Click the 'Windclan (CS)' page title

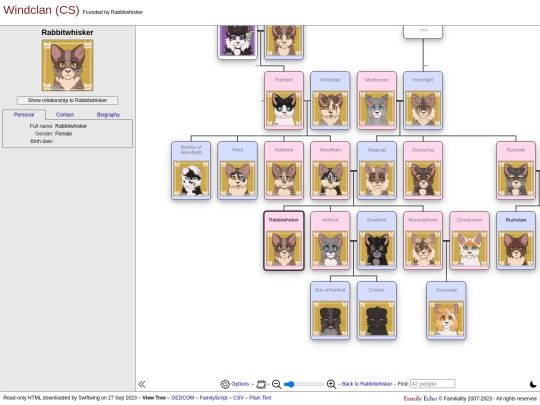pos(41,10)
